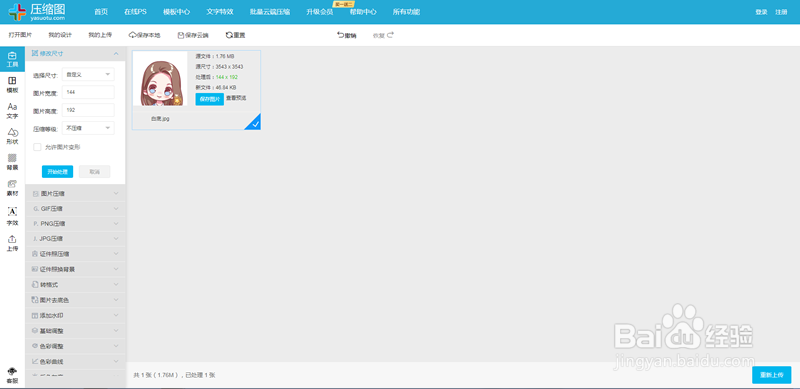
Task: Open 升级会员 in top navigation
Action: pos(320,12)
